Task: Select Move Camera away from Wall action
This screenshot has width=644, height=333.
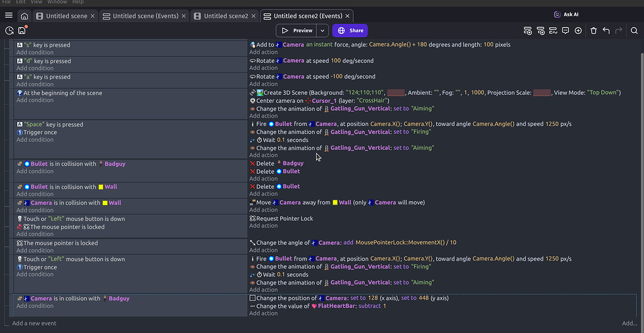Action: coord(337,203)
